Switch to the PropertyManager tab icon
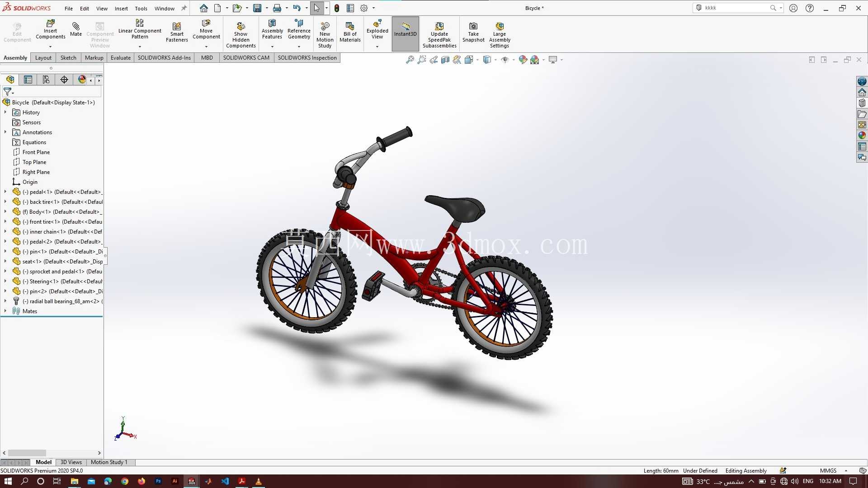 pyautogui.click(x=28, y=80)
